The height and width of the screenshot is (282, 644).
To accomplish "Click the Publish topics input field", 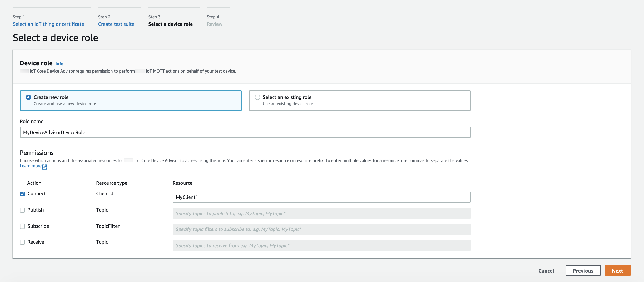I will pyautogui.click(x=321, y=213).
